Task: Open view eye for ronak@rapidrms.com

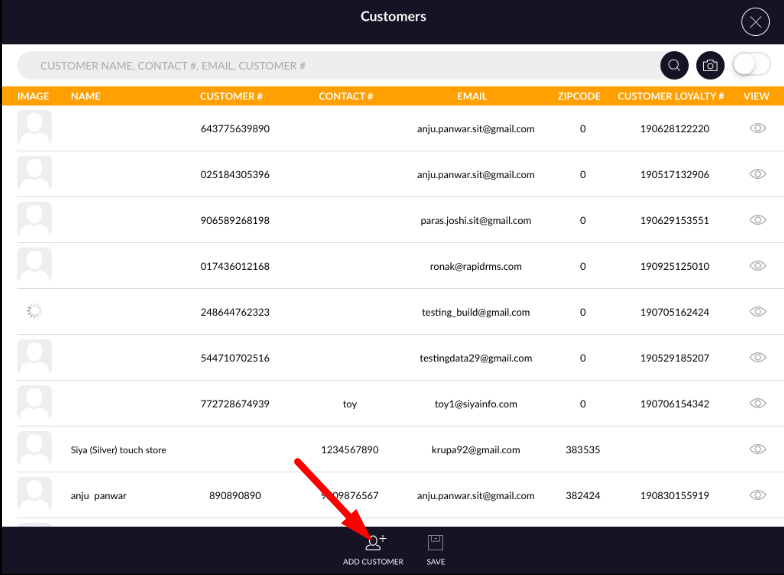Action: pos(757,266)
